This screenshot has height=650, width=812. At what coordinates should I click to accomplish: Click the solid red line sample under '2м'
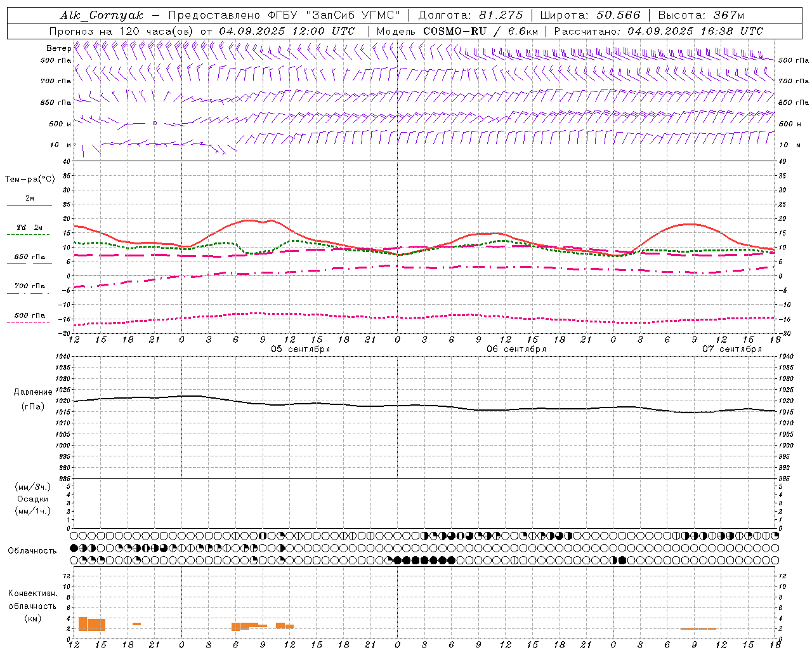pos(30,206)
